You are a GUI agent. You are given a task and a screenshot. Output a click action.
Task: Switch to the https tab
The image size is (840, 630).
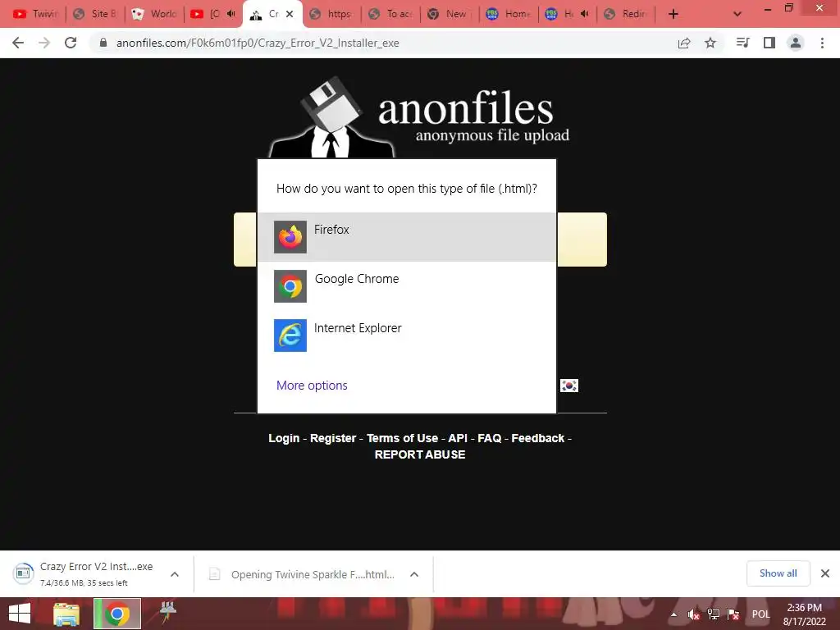click(332, 14)
